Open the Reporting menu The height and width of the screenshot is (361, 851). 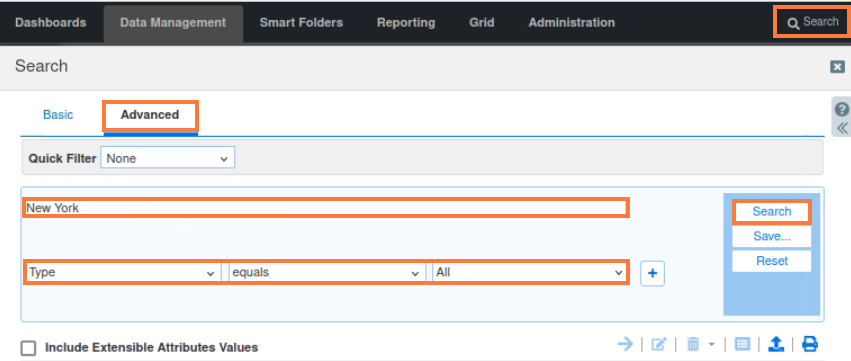pos(406,23)
